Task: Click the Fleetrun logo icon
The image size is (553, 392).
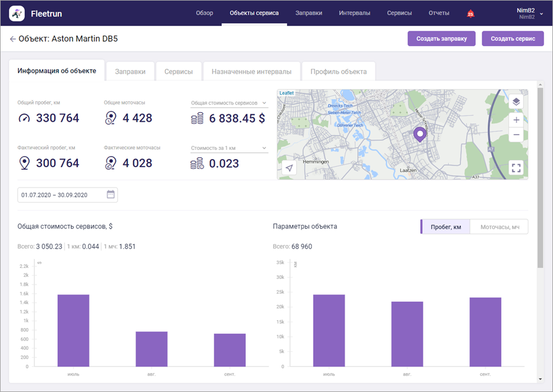Action: (x=17, y=14)
